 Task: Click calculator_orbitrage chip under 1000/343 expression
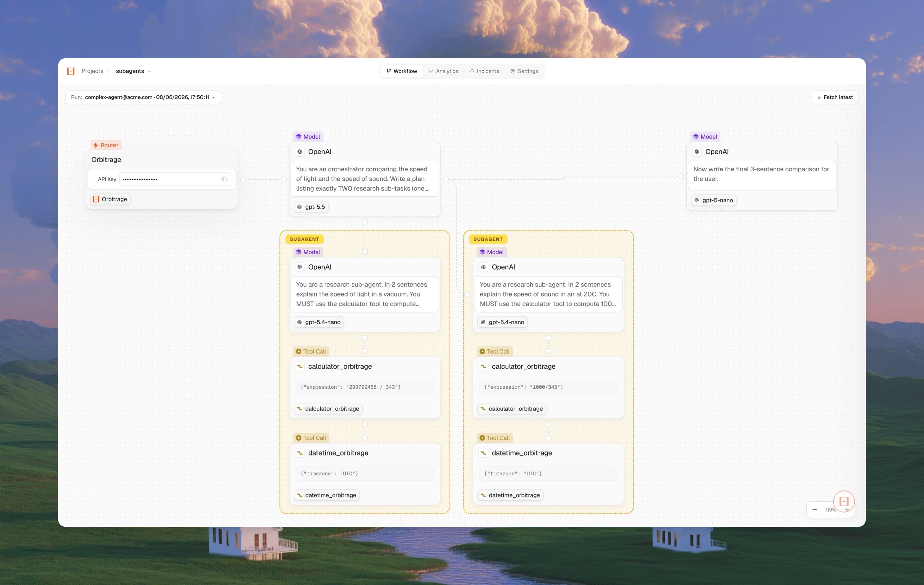[x=512, y=409]
